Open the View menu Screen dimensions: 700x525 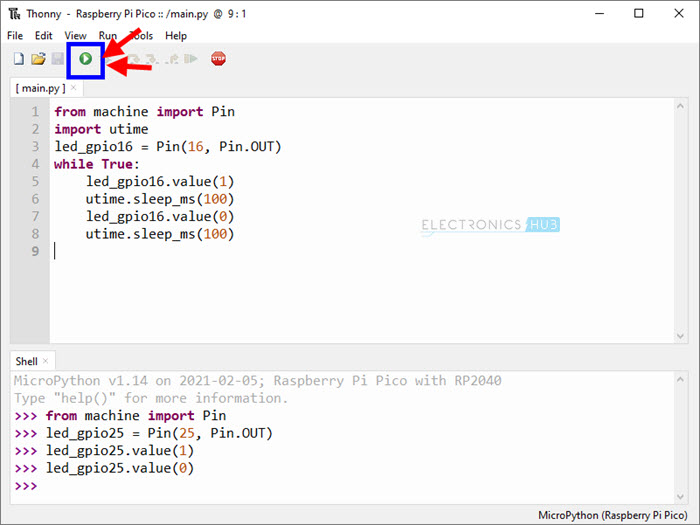tap(75, 35)
